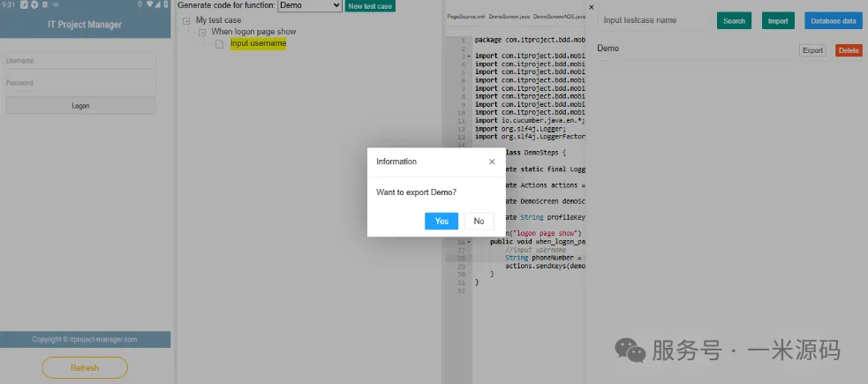Switch to the DemoScreen.java tab
This screenshot has width=868, height=384.
(x=509, y=17)
